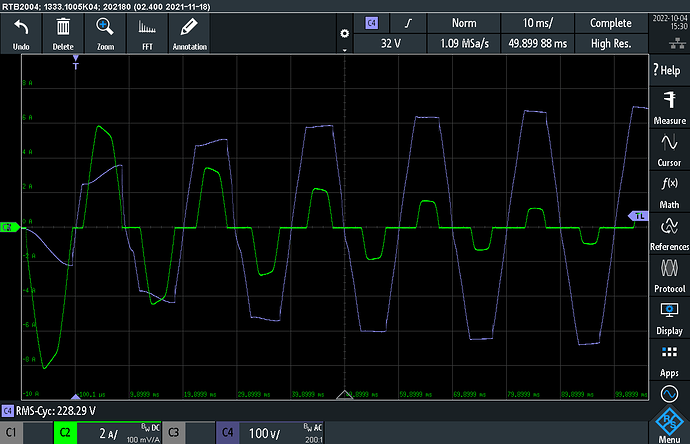690x444 pixels.
Task: Click the Delete trash can icon
Action: pos(63,33)
